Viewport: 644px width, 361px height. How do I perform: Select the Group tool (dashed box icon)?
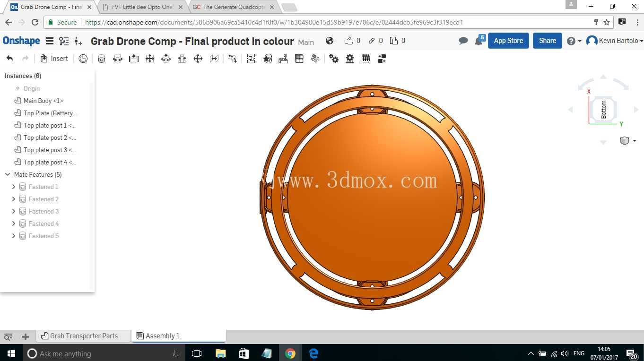tap(251, 59)
